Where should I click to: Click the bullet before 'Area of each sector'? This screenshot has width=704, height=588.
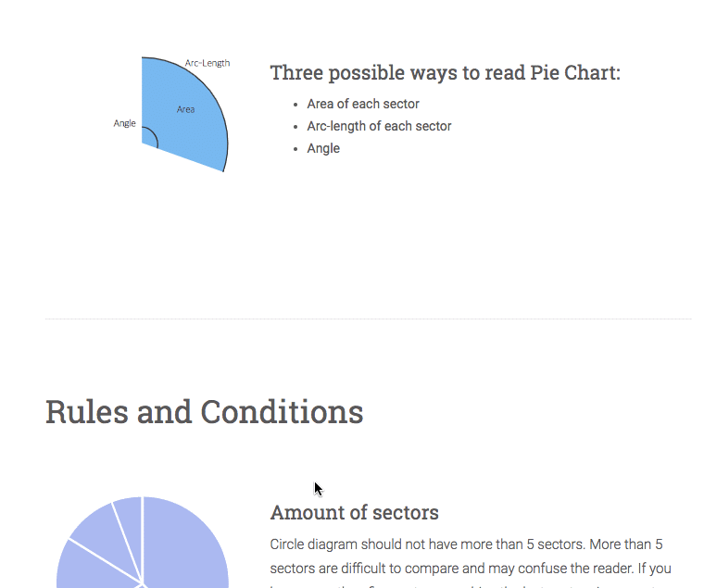pos(295,105)
